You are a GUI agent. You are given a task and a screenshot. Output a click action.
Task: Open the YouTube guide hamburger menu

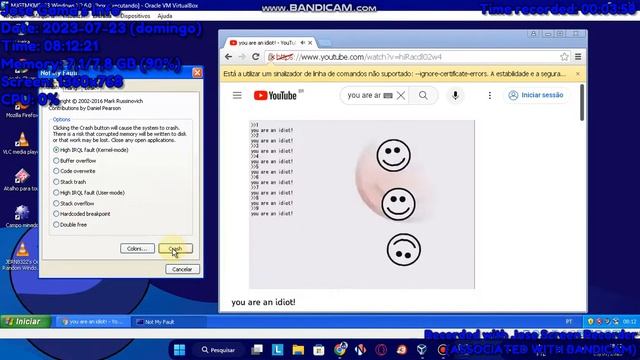[x=237, y=96]
